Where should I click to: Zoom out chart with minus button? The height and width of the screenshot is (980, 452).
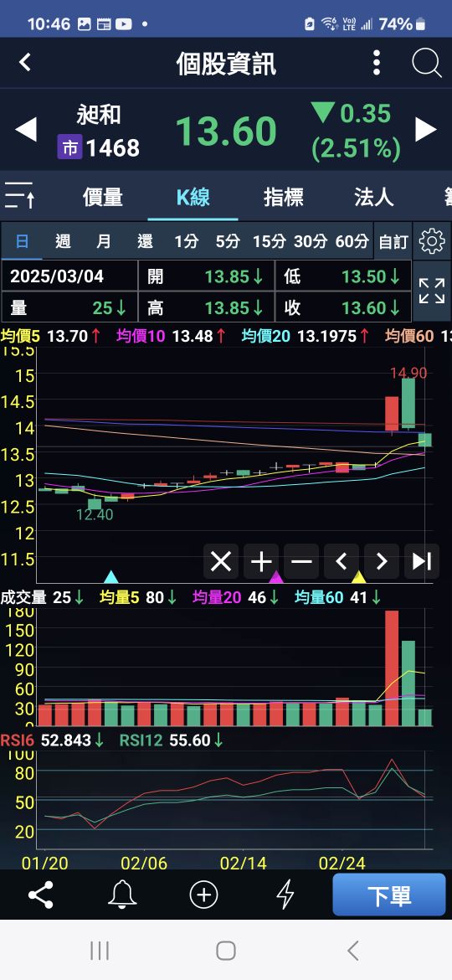click(x=301, y=561)
